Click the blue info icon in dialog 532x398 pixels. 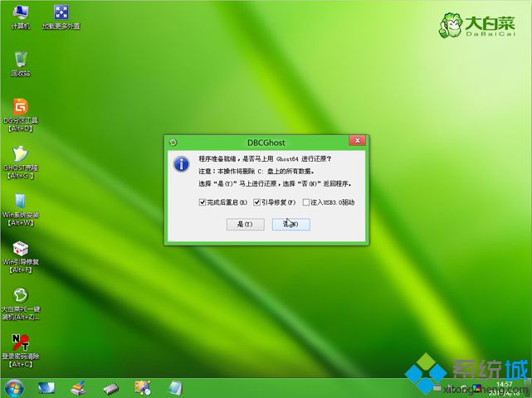point(181,163)
